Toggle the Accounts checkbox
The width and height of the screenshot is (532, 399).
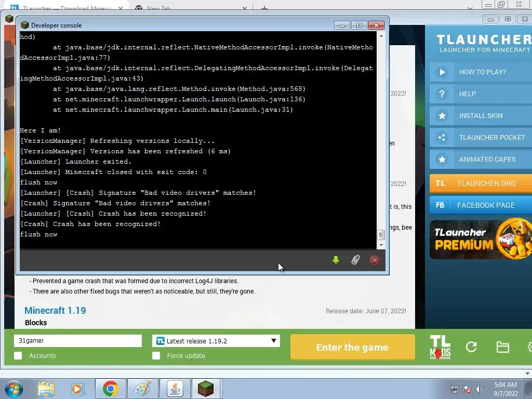18,355
